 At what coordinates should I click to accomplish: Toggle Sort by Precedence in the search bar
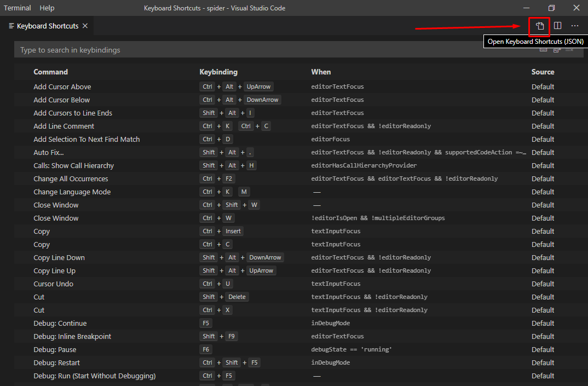tap(557, 49)
